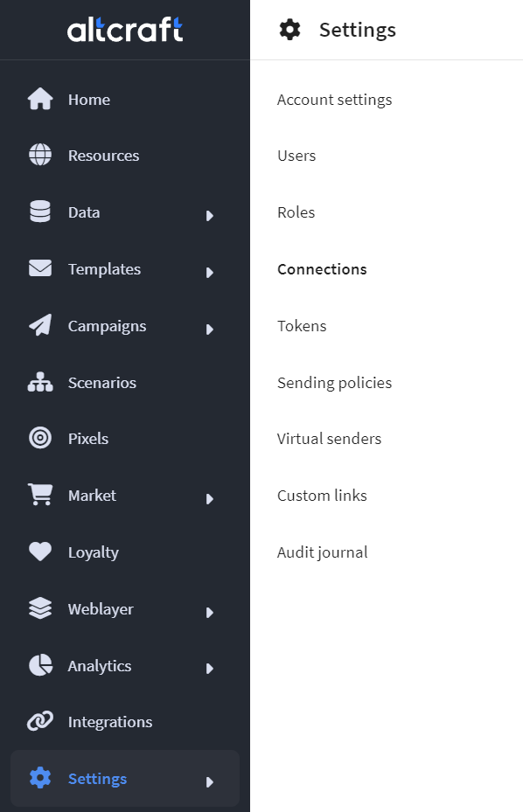This screenshot has height=812, width=523.
Task: Select the Data database icon
Action: pos(40,212)
